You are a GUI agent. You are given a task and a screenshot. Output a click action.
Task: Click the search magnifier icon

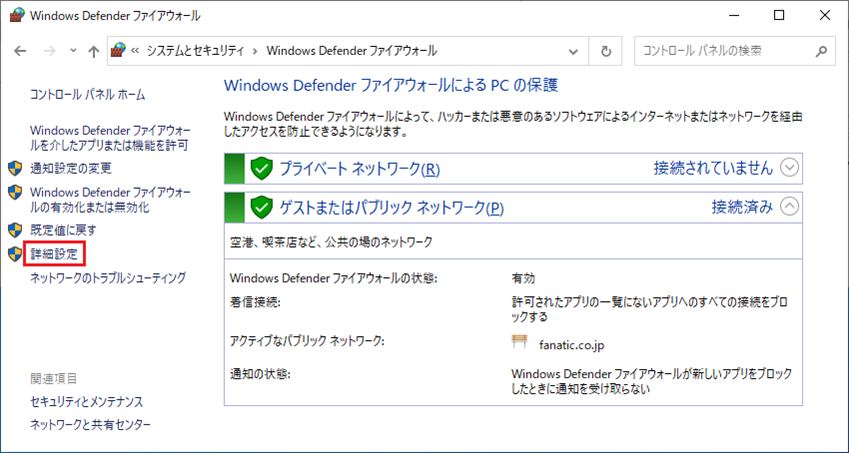(x=821, y=51)
